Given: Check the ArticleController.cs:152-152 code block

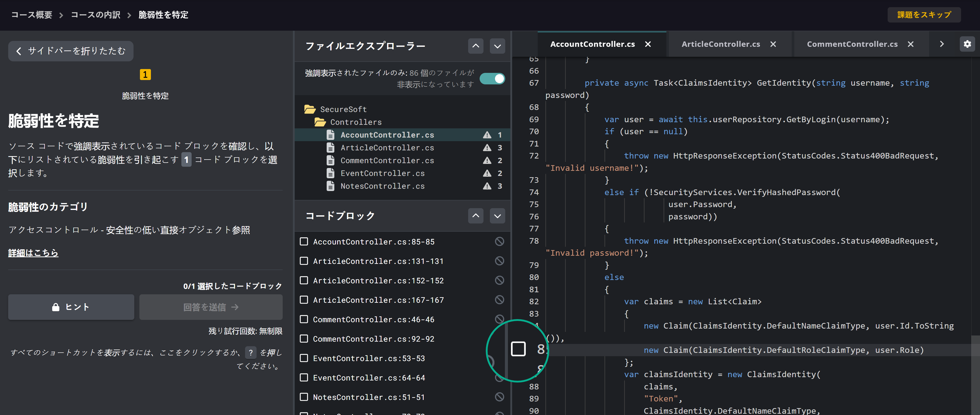Looking at the screenshot, I should point(304,280).
